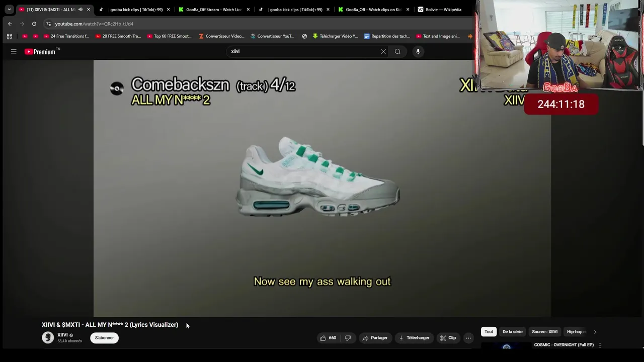Show more filter chips with right chevron
The width and height of the screenshot is (644, 362).
[595, 332]
